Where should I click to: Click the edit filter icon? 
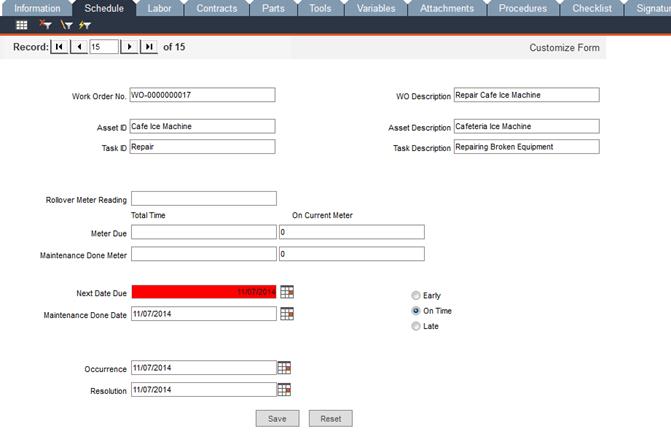coord(66,25)
